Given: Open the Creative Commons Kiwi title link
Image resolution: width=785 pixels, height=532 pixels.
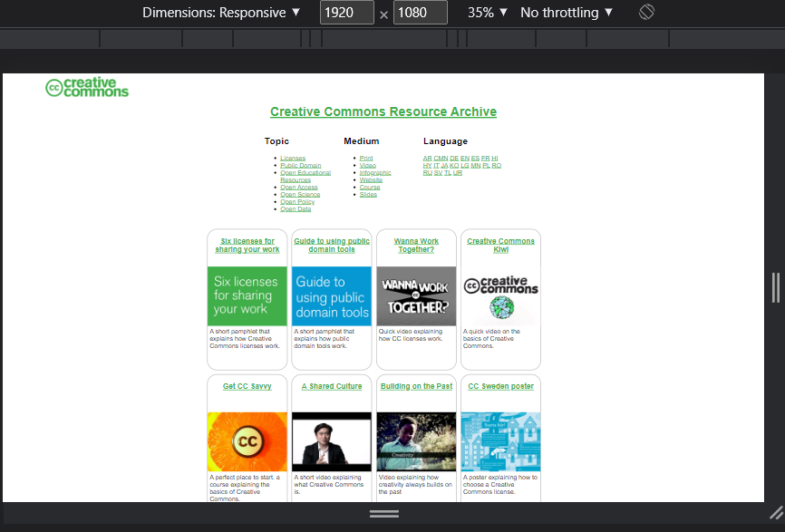Looking at the screenshot, I should click(x=500, y=246).
